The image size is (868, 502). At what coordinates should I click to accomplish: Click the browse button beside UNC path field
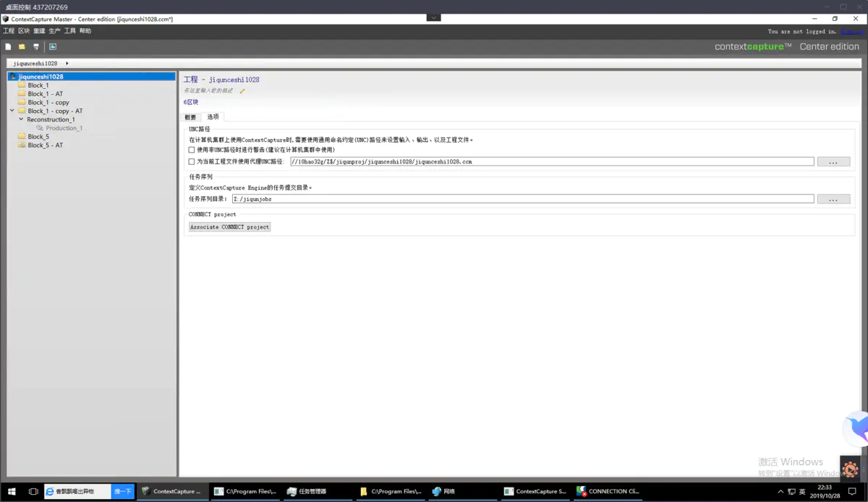tap(833, 161)
